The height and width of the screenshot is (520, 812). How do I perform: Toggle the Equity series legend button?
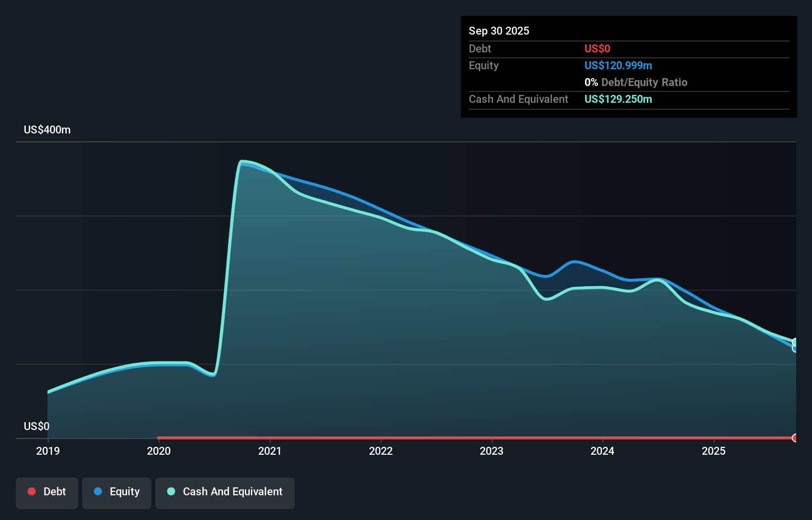(x=117, y=493)
